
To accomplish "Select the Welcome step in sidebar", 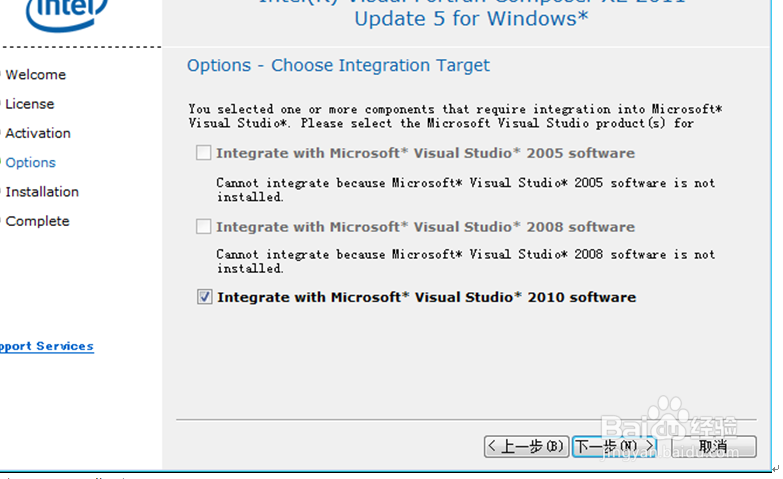I will pos(35,74).
